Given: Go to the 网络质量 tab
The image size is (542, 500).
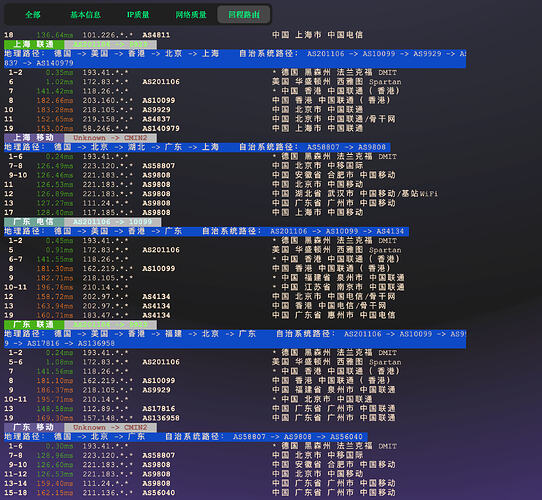Looking at the screenshot, I should 191,15.
